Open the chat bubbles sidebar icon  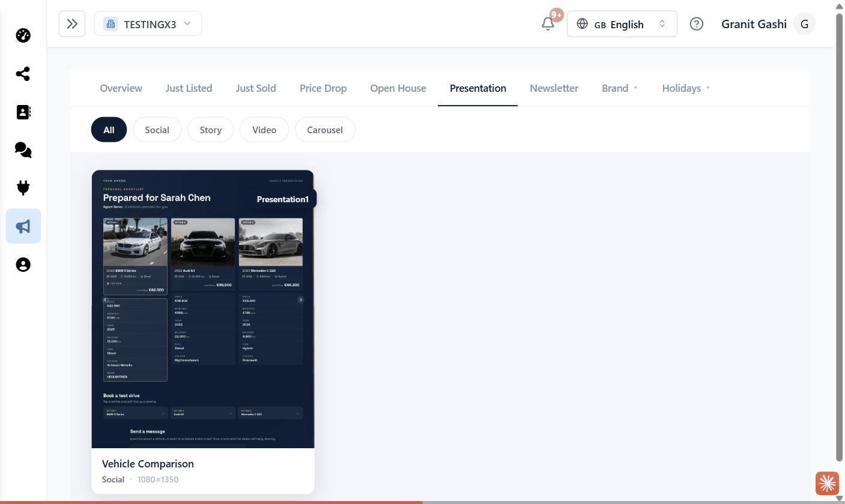(x=23, y=150)
